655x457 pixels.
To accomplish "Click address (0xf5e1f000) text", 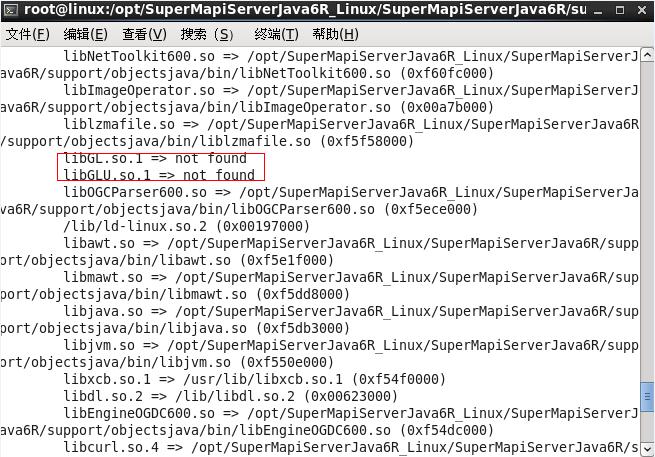I will click(287, 260).
